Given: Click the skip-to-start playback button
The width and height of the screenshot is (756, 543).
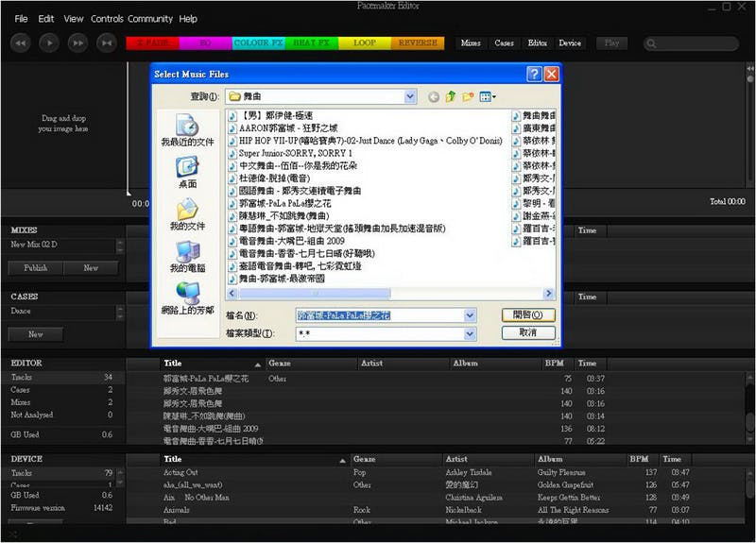Looking at the screenshot, I should click(107, 42).
